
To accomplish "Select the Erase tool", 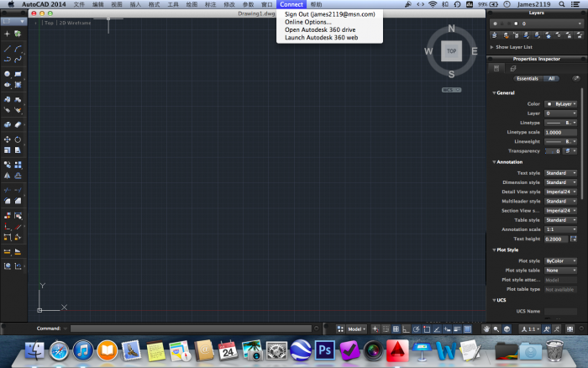I will (18, 124).
